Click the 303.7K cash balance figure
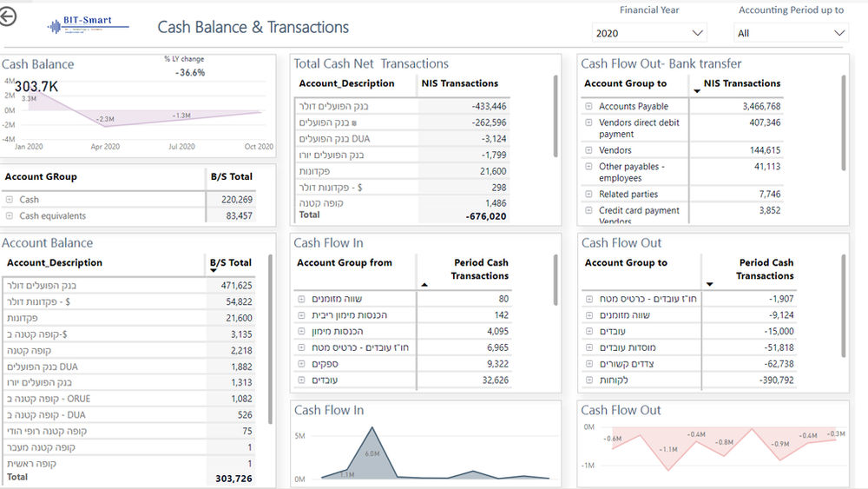868x489 pixels. [x=36, y=86]
